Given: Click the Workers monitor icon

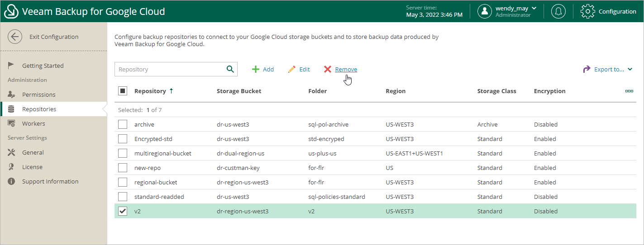Looking at the screenshot, I should pyautogui.click(x=12, y=123).
